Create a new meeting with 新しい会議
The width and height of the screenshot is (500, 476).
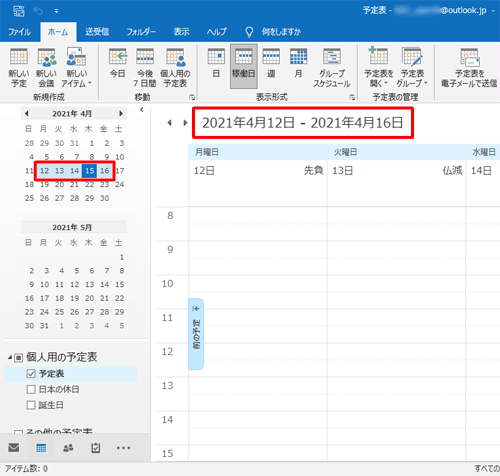pyautogui.click(x=46, y=68)
